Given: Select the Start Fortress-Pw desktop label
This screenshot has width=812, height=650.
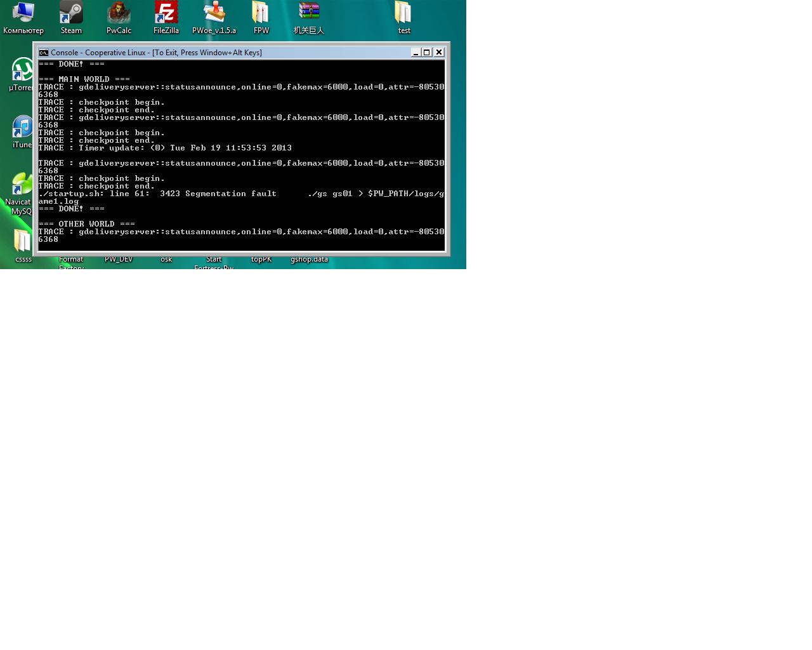Looking at the screenshot, I should [214, 262].
